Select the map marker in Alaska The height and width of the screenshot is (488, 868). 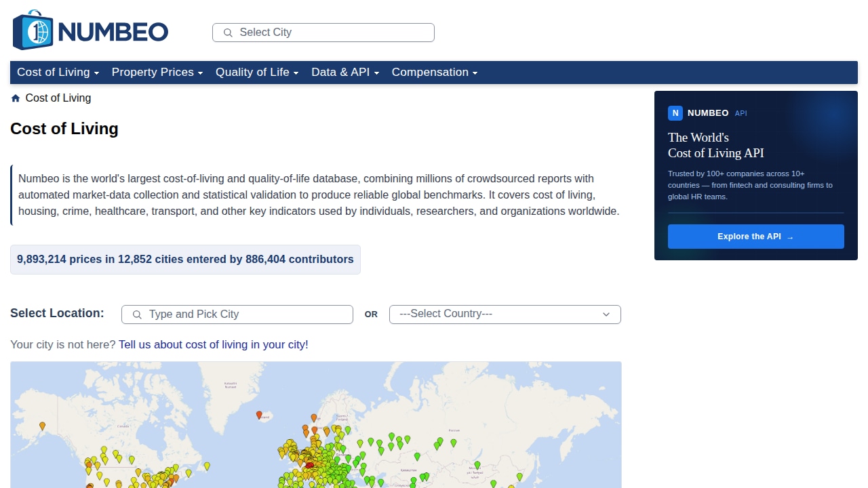pos(43,426)
